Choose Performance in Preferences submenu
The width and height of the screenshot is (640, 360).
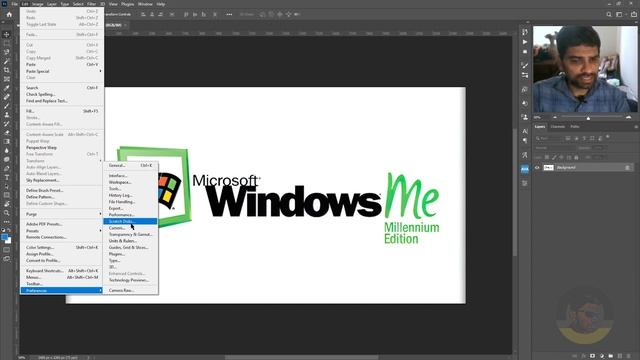[x=130, y=215]
